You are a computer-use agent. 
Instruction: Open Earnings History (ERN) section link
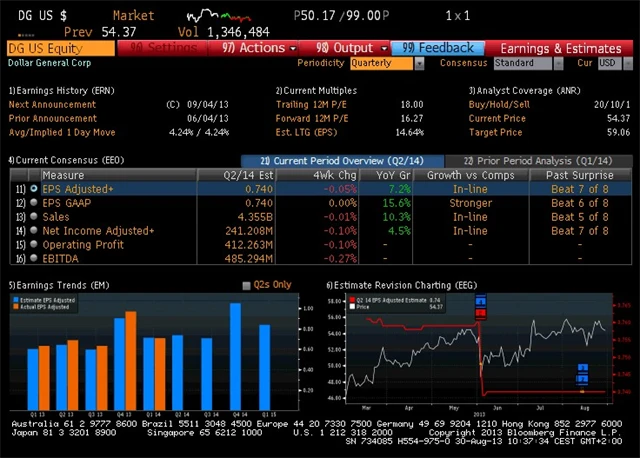(x=61, y=90)
